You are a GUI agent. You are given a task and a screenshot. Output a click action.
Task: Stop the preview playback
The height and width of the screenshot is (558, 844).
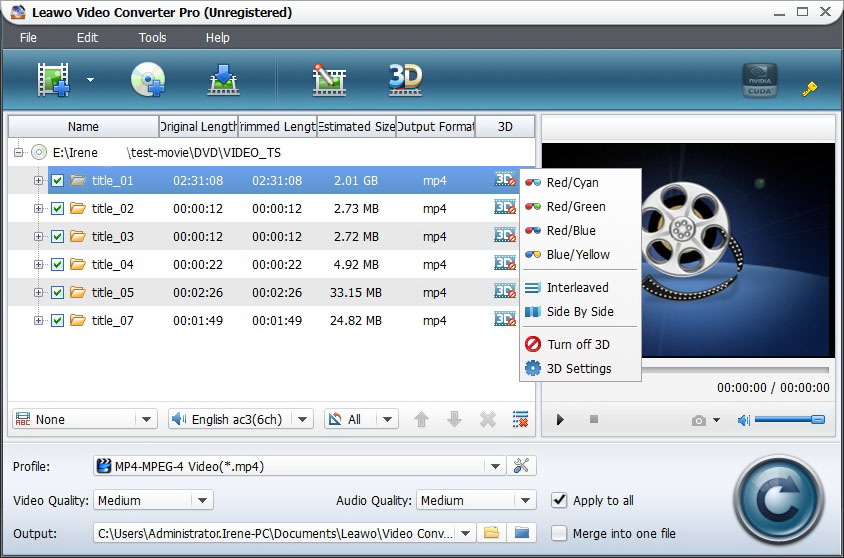(594, 419)
